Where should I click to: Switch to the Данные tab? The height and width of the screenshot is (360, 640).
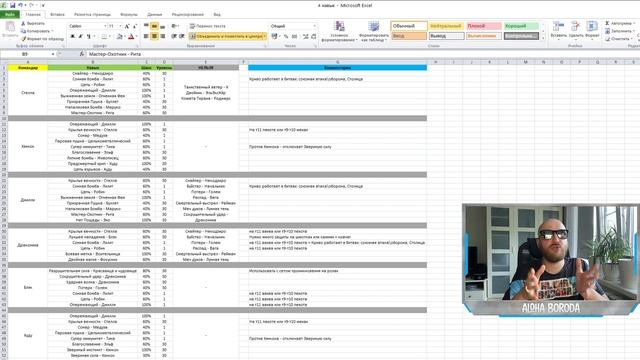[154, 14]
